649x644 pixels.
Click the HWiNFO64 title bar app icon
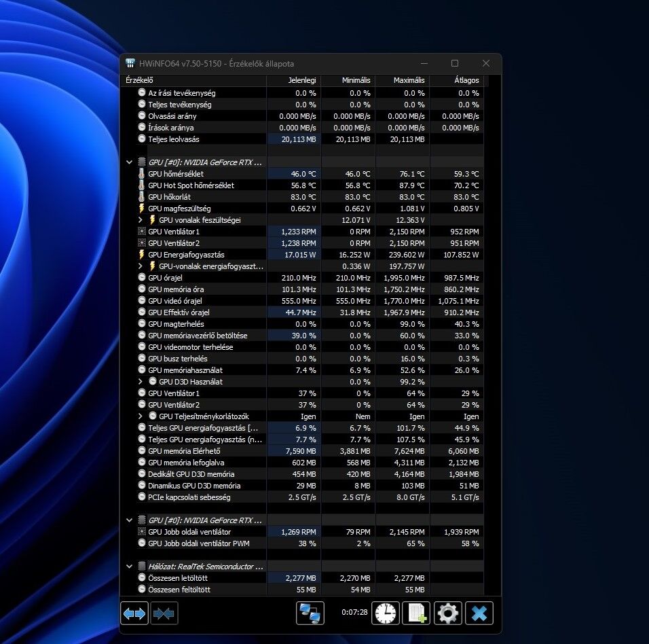tap(130, 63)
